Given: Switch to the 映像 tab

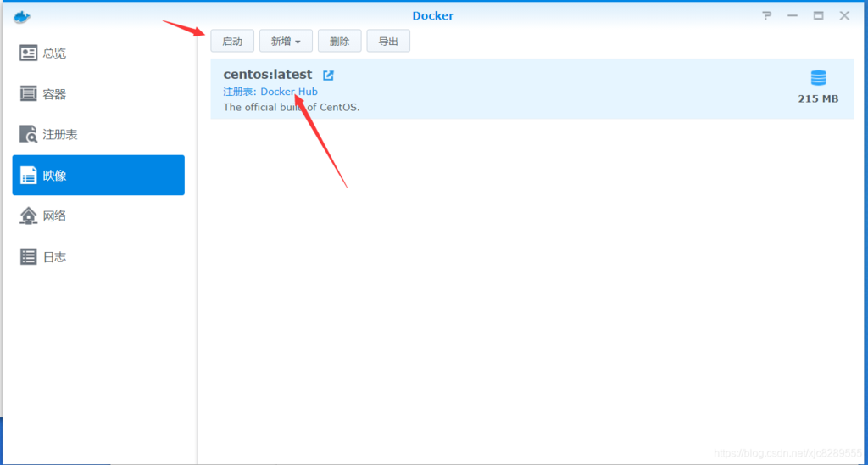Looking at the screenshot, I should [98, 176].
